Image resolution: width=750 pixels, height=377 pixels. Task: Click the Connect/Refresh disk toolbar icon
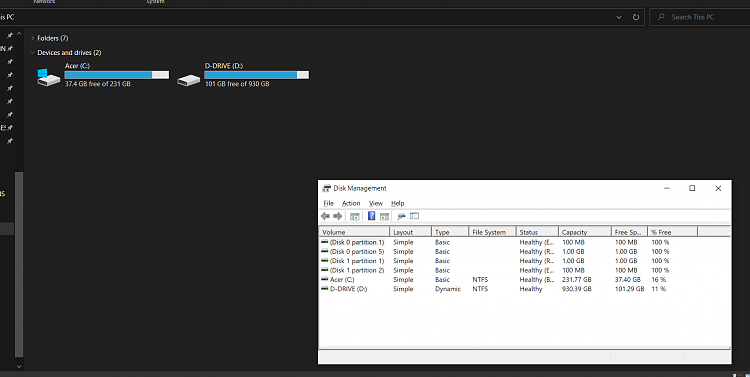point(401,216)
